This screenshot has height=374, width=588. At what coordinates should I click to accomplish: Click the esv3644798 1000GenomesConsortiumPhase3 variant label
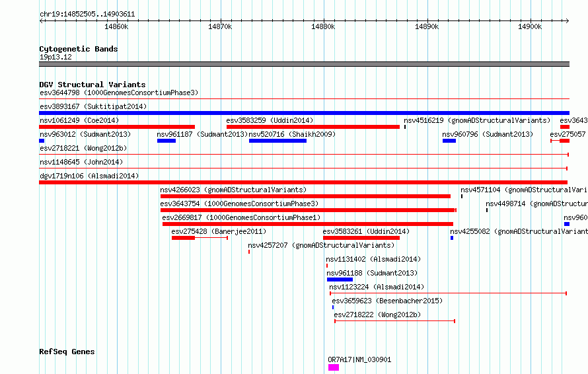[119, 93]
